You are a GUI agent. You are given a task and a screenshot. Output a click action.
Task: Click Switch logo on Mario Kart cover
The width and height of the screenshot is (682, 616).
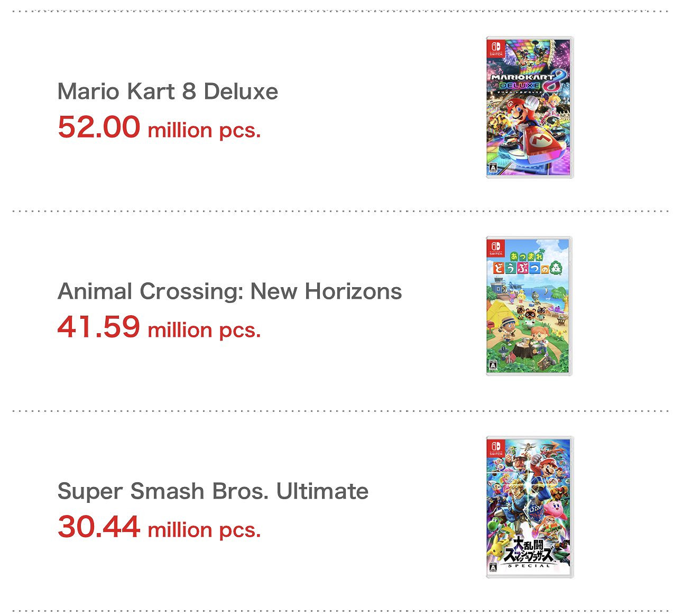click(x=496, y=48)
